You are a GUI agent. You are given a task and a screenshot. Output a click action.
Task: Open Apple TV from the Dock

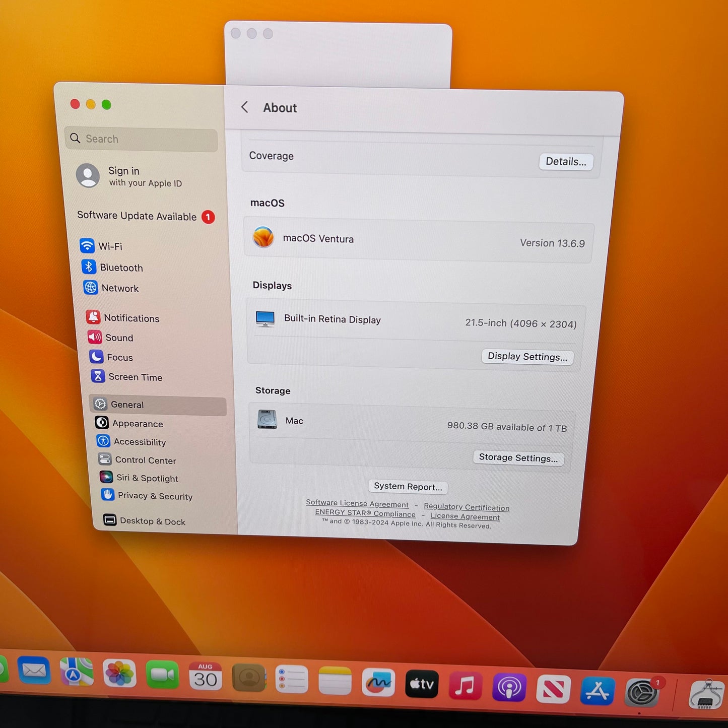pos(422,684)
